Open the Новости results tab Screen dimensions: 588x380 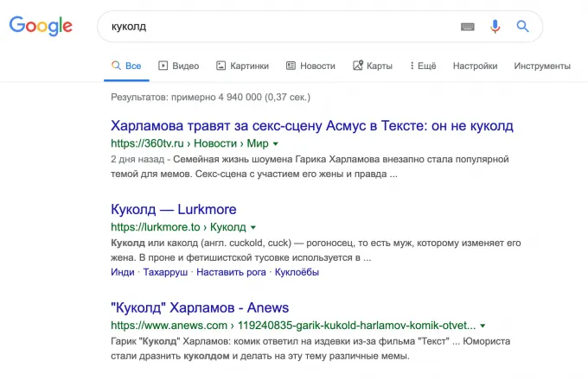(x=310, y=66)
